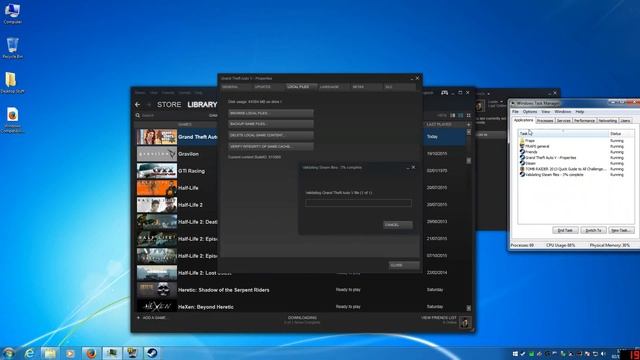Switch Steam library to grid view icon
640x360 pixels.
point(469,116)
